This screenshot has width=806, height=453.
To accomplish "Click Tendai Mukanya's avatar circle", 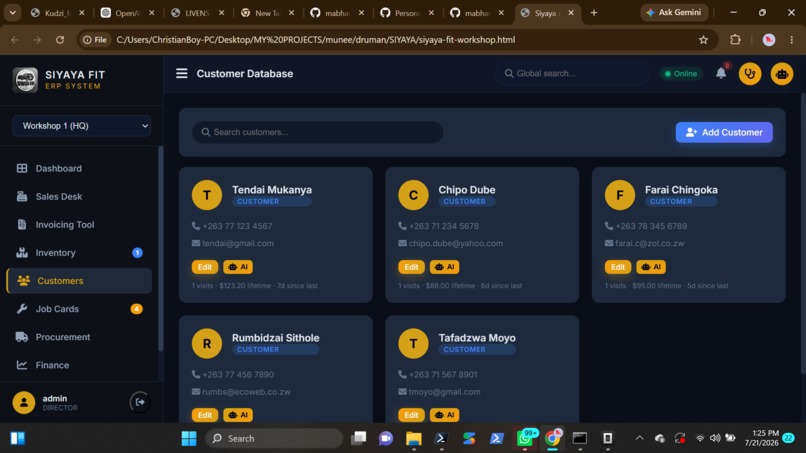I will tap(207, 195).
